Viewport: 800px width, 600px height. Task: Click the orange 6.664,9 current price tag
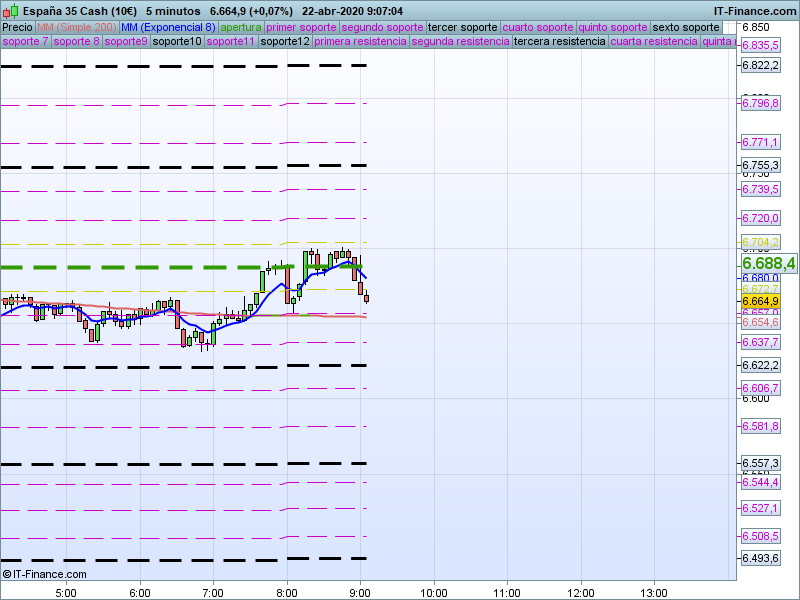coord(760,301)
